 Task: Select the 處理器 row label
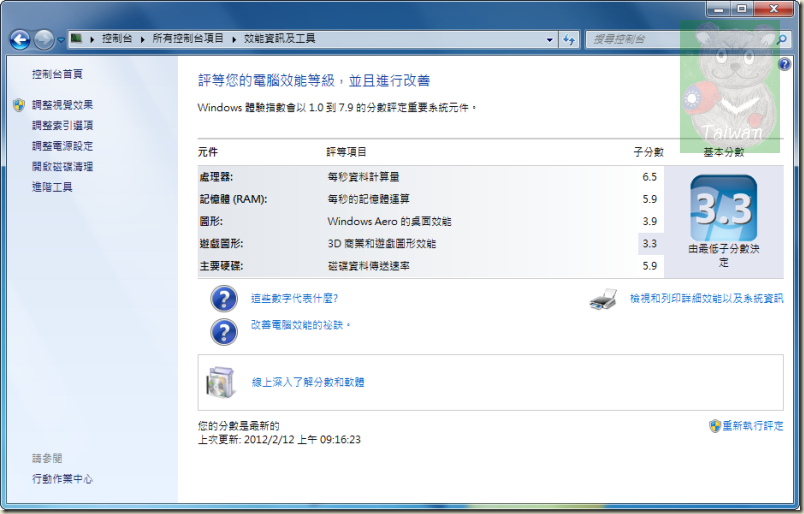pyautogui.click(x=216, y=177)
